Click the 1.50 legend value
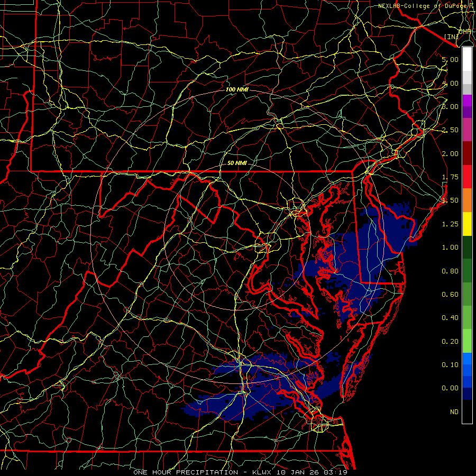The height and width of the screenshot is (476, 476). tap(450, 200)
